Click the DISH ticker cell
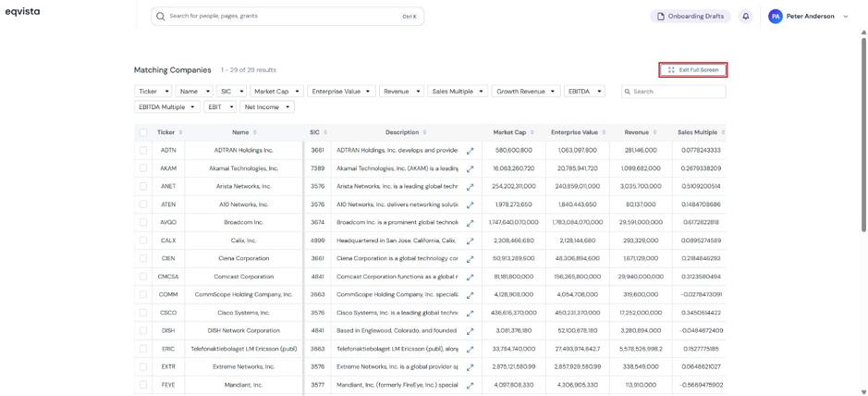Viewport: 868px width, 396px height. point(168,331)
